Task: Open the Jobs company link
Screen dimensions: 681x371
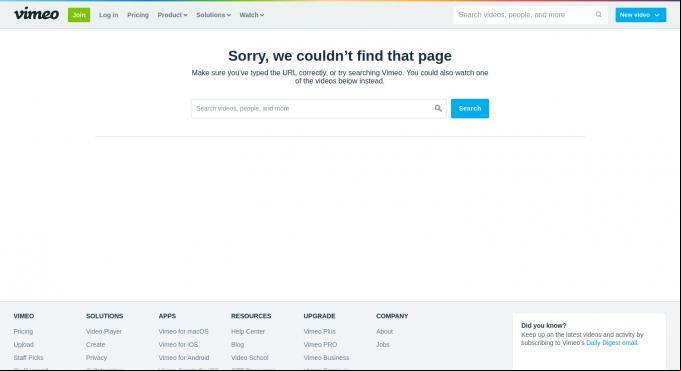Action: pyautogui.click(x=383, y=344)
